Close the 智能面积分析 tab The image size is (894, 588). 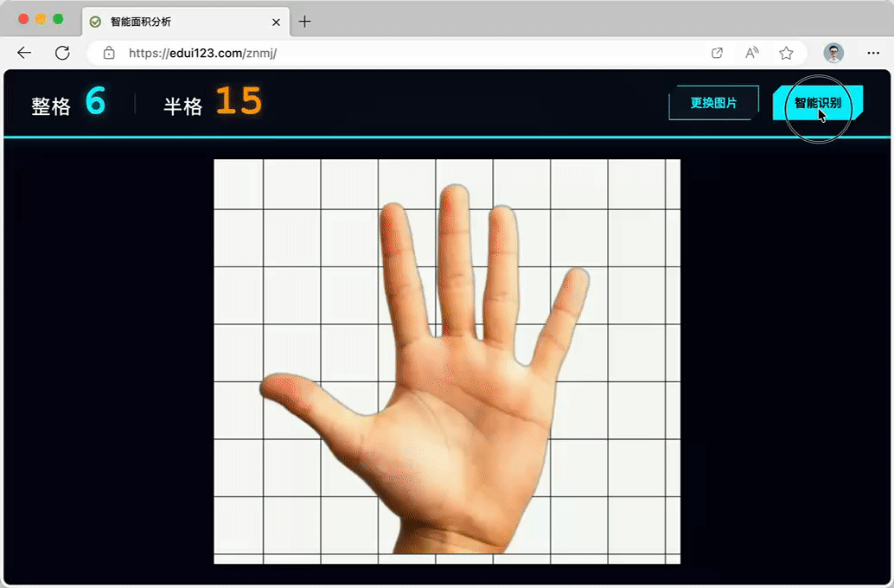pos(276,22)
